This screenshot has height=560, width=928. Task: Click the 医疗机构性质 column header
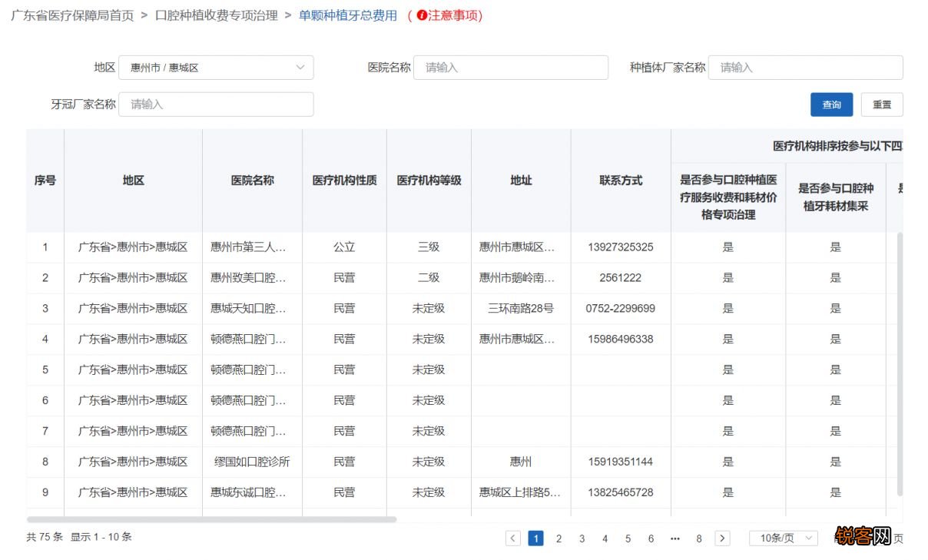coord(344,181)
